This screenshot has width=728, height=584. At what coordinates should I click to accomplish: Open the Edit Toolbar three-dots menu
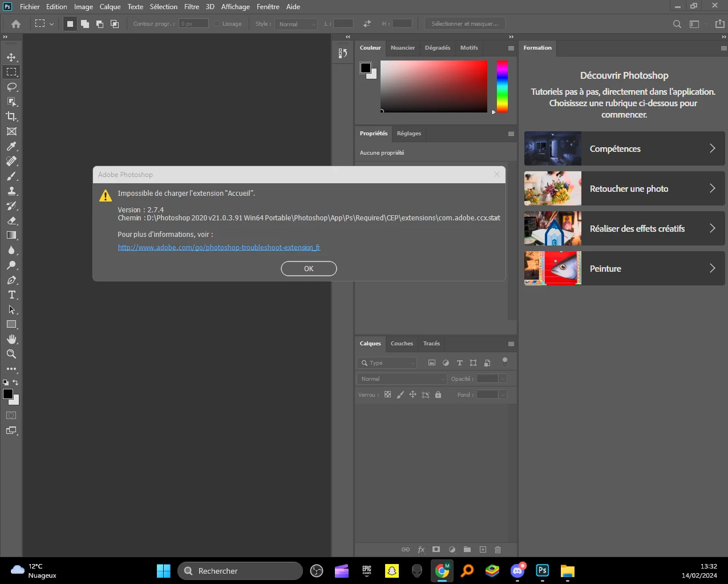coord(11,369)
